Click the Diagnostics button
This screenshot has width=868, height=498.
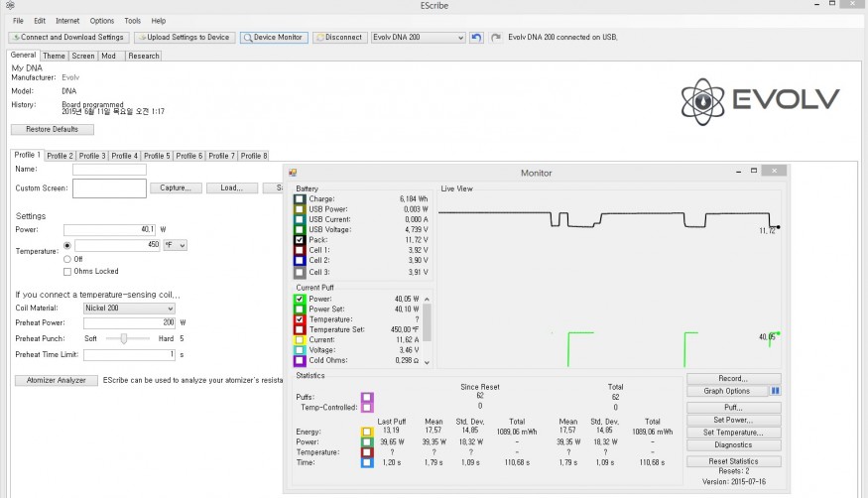(733, 444)
